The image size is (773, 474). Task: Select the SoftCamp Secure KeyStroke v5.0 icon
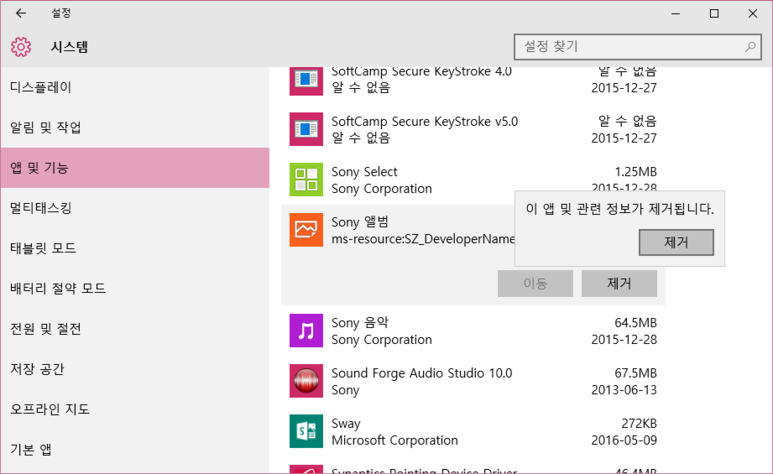(306, 129)
